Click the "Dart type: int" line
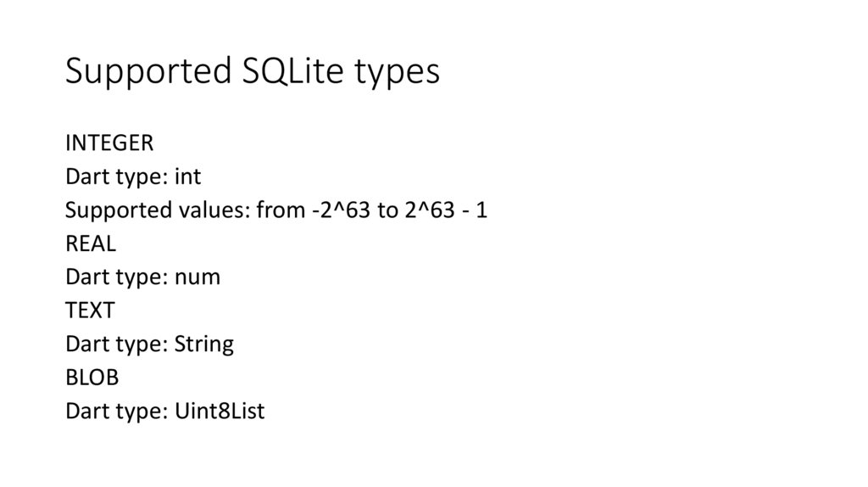868x487 pixels. pos(133,177)
